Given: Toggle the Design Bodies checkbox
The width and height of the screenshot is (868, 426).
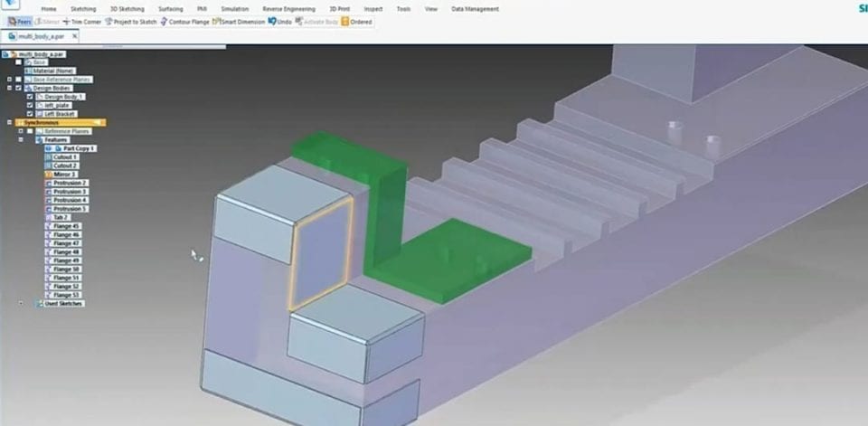Looking at the screenshot, I should 18,88.
